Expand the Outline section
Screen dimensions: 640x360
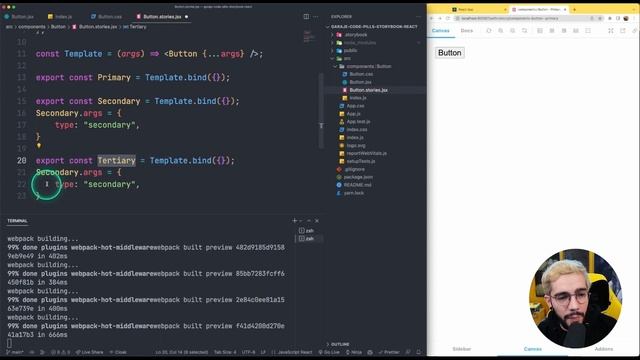tap(338, 344)
